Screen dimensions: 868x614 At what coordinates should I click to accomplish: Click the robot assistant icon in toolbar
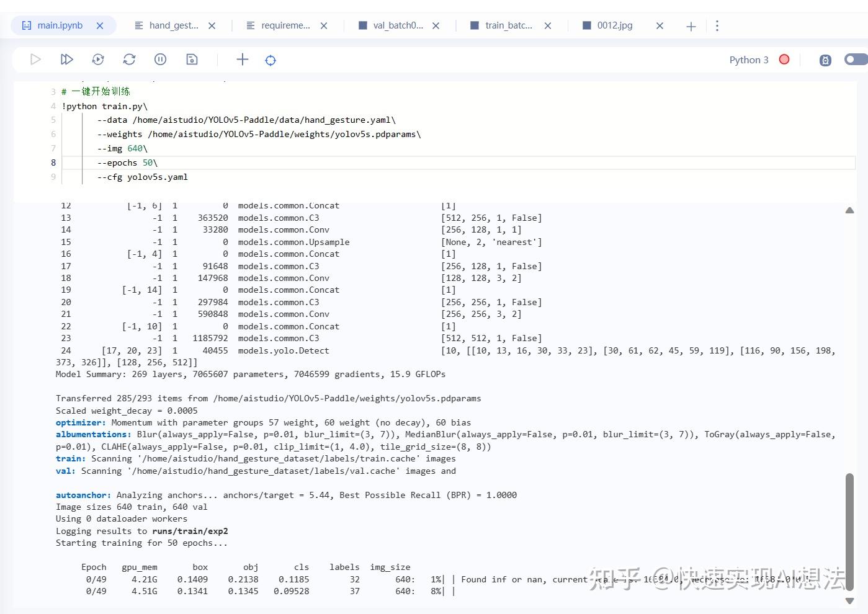pos(825,60)
